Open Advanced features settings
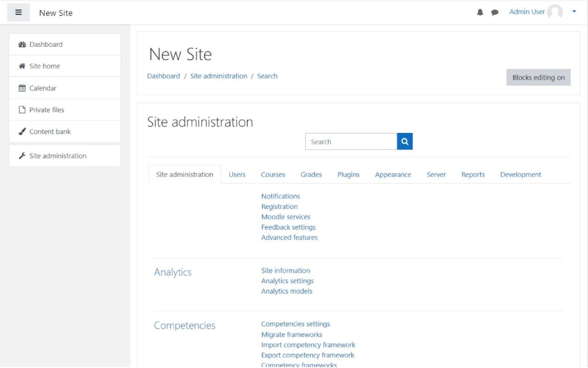Image resolution: width=588 pixels, height=368 pixels. tap(289, 237)
